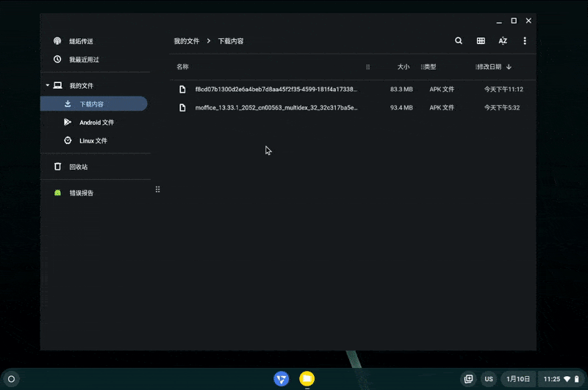The image size is (588, 390).
Task: Switch the US input method
Action: 489,379
